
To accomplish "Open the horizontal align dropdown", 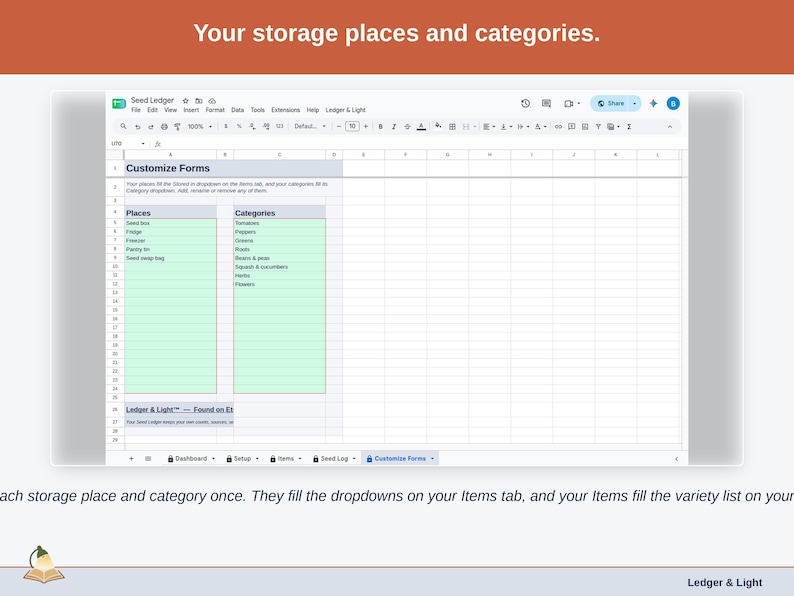I will 489,127.
